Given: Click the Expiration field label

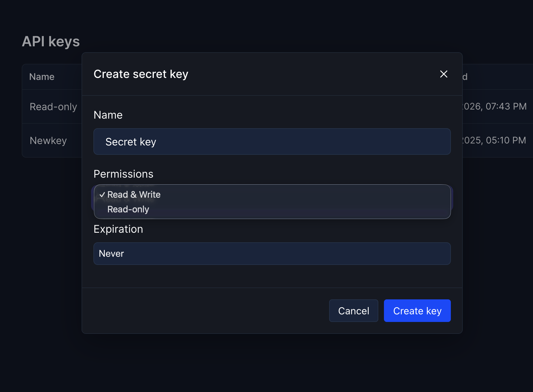Looking at the screenshot, I should pos(118,229).
